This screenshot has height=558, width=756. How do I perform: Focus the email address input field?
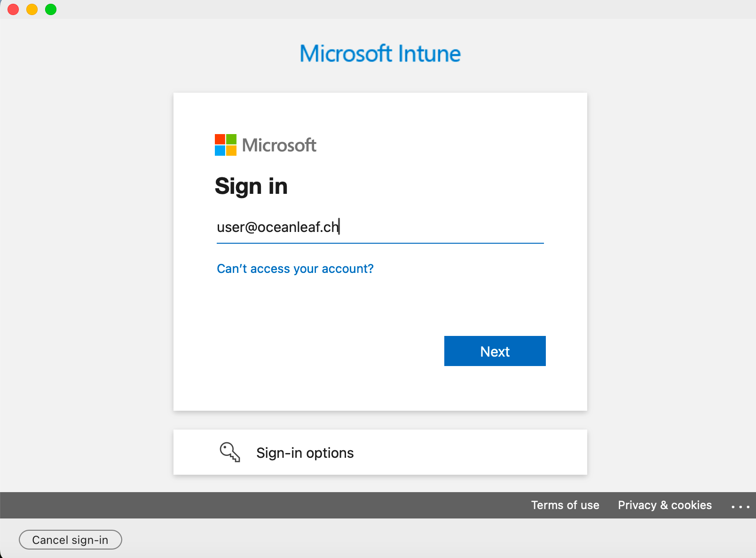[x=380, y=228]
